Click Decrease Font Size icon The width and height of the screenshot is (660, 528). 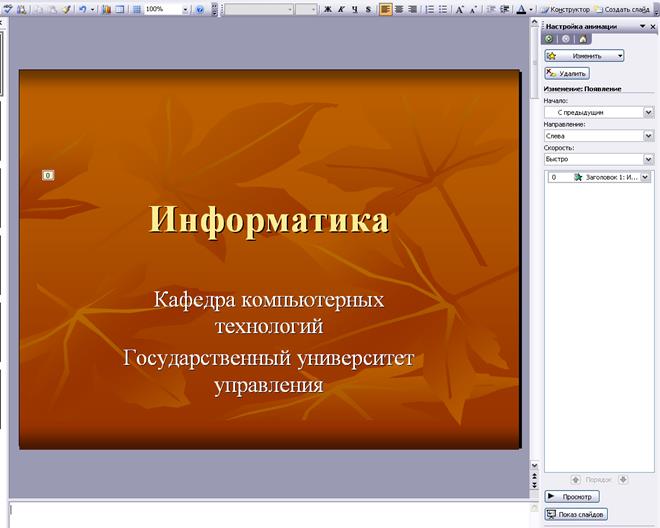[473, 9]
